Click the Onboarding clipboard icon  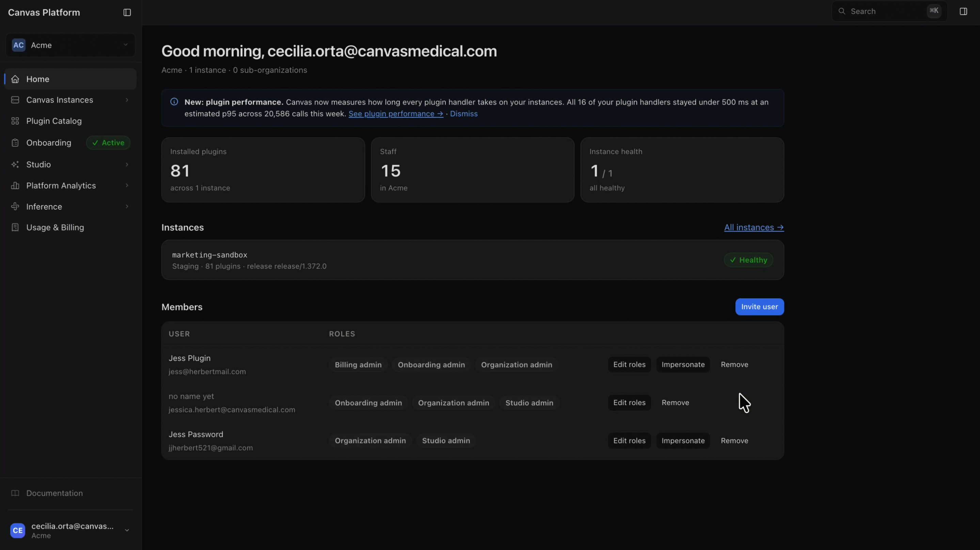pos(15,143)
